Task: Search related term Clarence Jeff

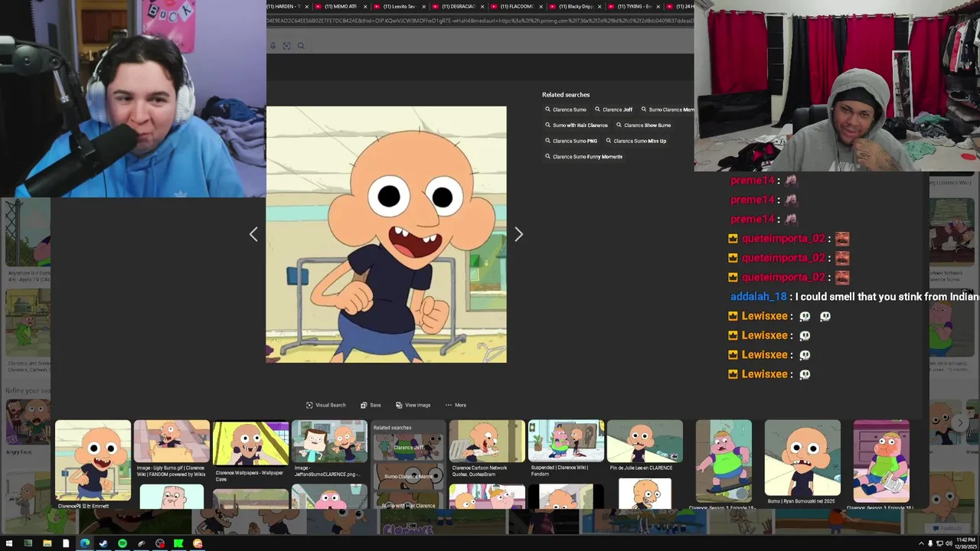Action: point(613,109)
